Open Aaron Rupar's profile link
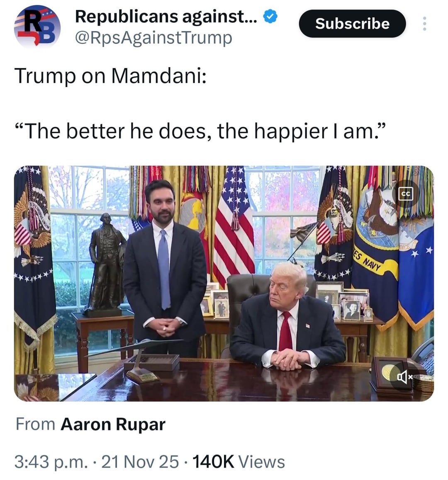448x480 pixels. point(113,424)
